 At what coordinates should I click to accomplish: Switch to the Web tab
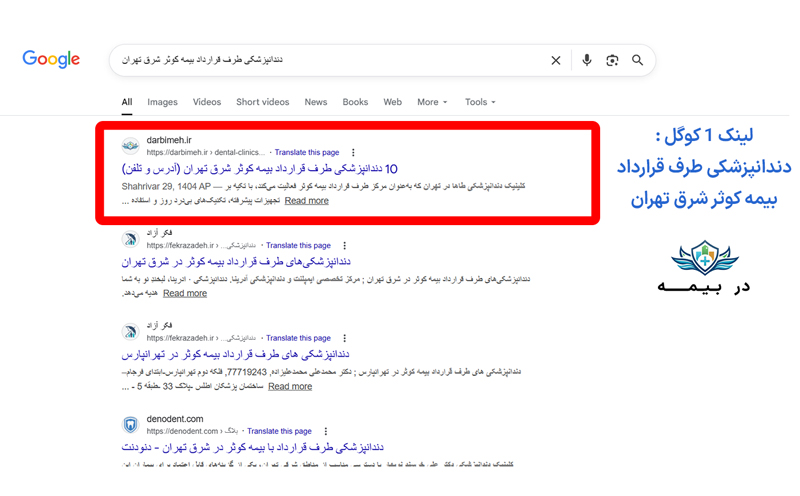392,102
